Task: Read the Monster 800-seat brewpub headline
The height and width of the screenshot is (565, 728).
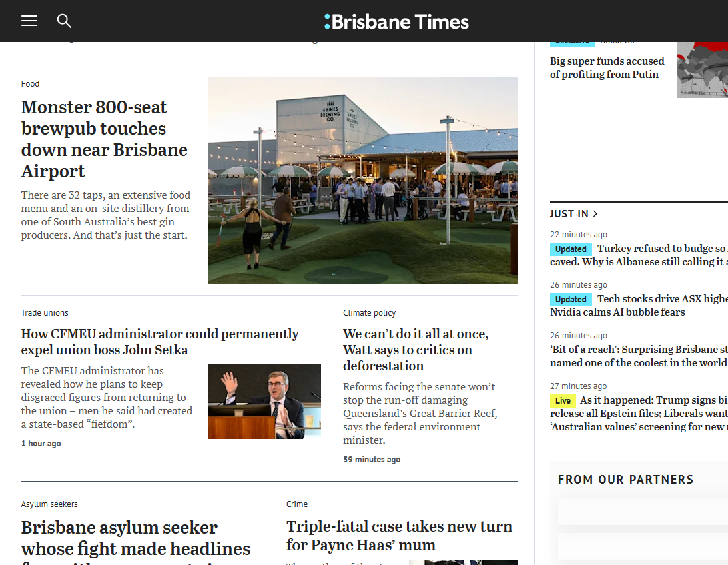Action: [x=104, y=139]
